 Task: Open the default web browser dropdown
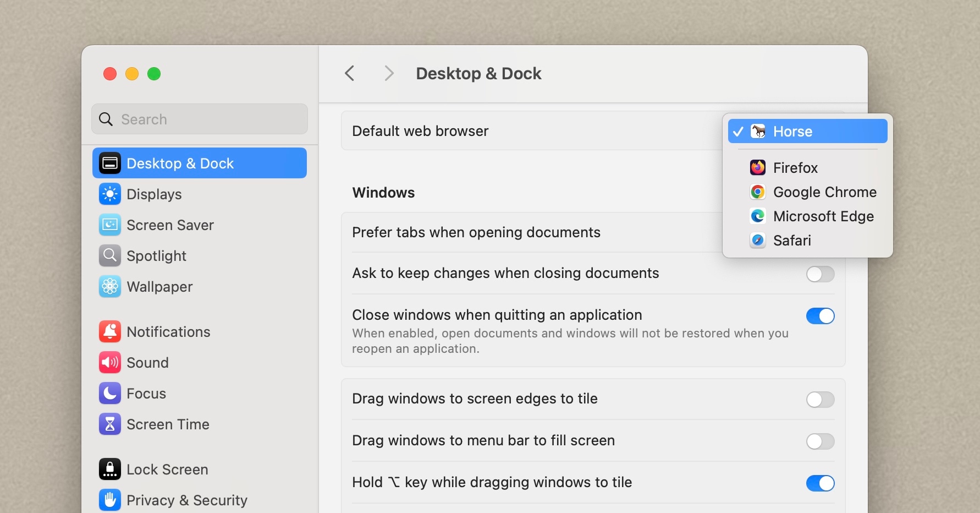tap(806, 131)
